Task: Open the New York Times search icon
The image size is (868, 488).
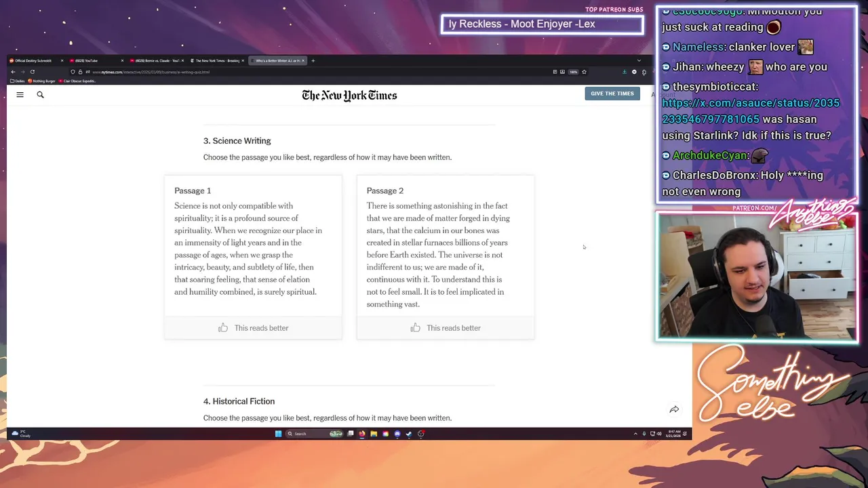Action: pos(40,95)
